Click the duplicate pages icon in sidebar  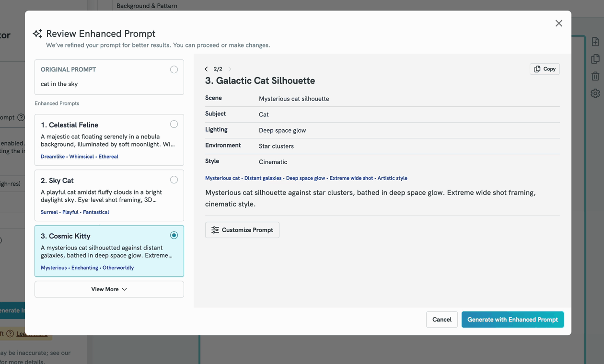[595, 59]
